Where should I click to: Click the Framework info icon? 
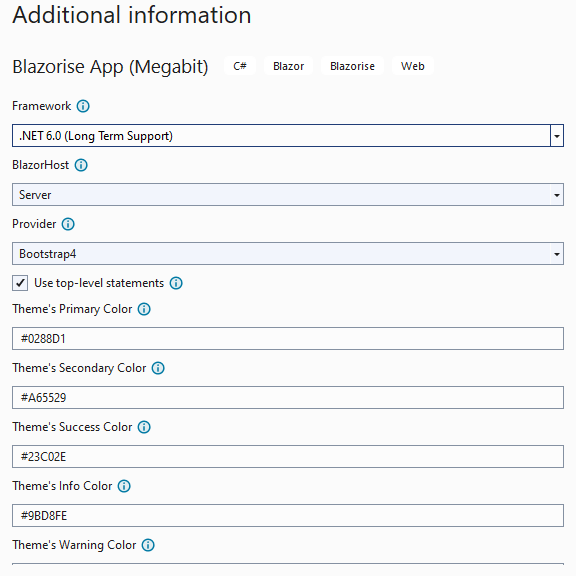pyautogui.click(x=83, y=106)
